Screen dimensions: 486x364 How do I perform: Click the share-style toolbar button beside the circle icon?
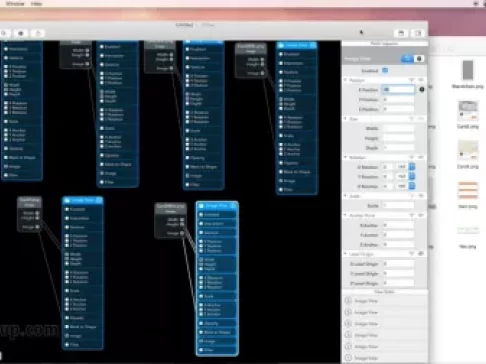38,33
